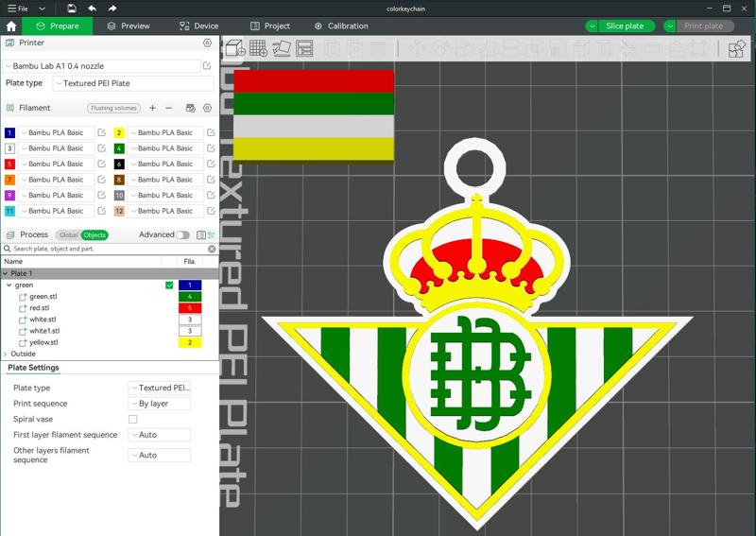Click the Add plate grid icon

(258, 48)
